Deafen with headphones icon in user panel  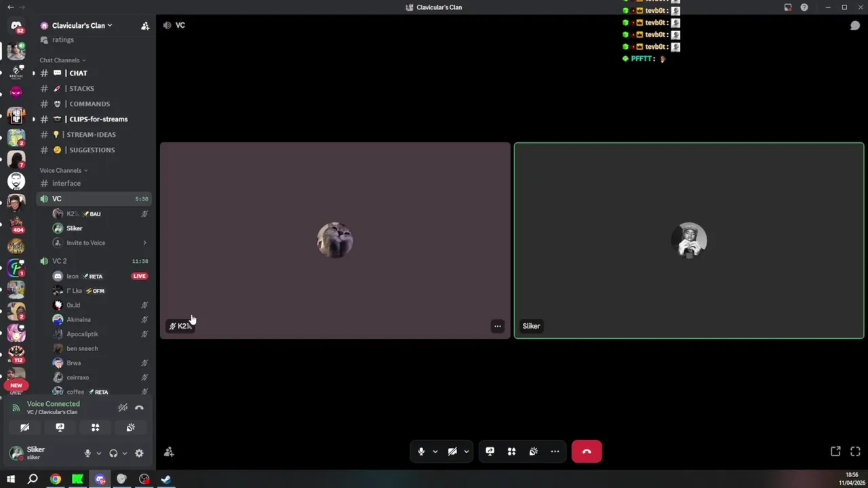click(x=113, y=453)
